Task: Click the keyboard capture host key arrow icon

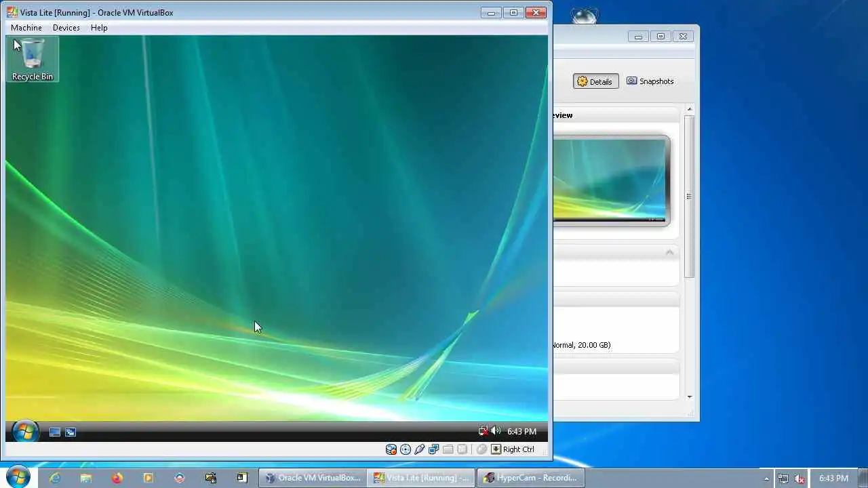Action: pyautogui.click(x=496, y=449)
